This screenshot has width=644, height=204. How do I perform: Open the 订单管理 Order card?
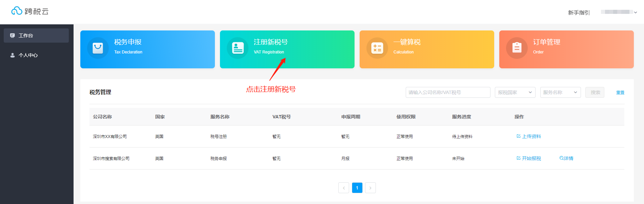click(x=566, y=49)
